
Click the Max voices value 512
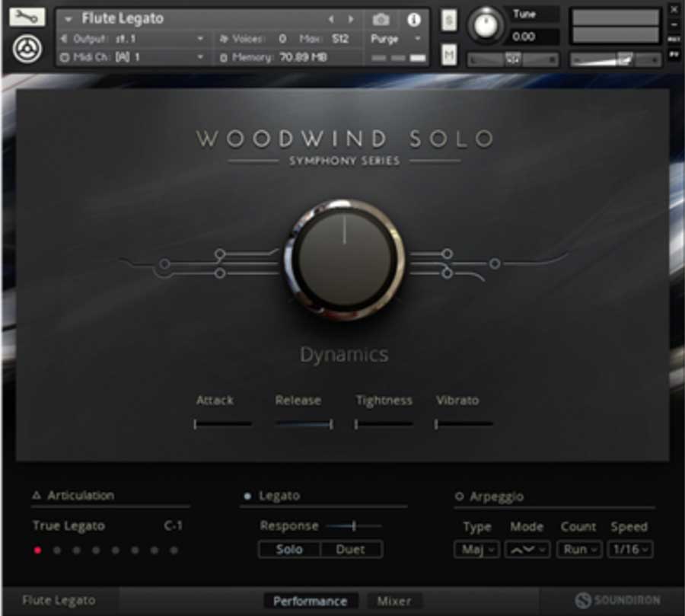[340, 39]
